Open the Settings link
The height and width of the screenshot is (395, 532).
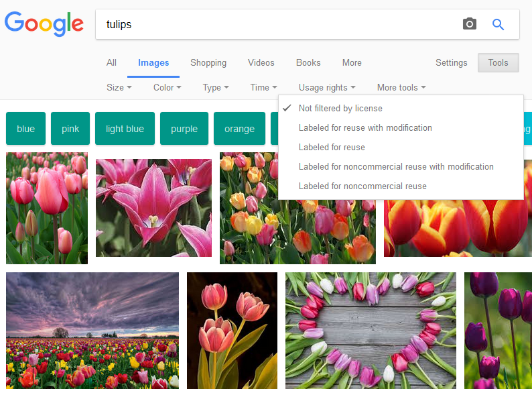coord(451,62)
